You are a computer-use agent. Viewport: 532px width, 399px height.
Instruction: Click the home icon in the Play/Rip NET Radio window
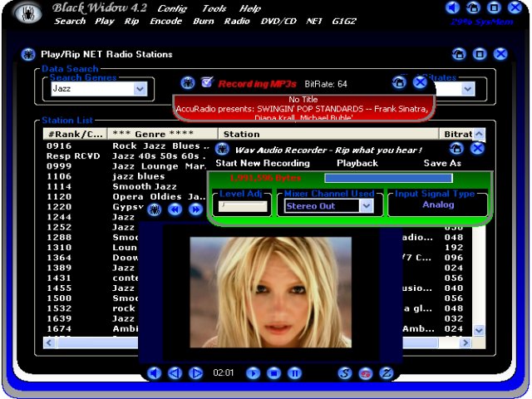[x=459, y=54]
